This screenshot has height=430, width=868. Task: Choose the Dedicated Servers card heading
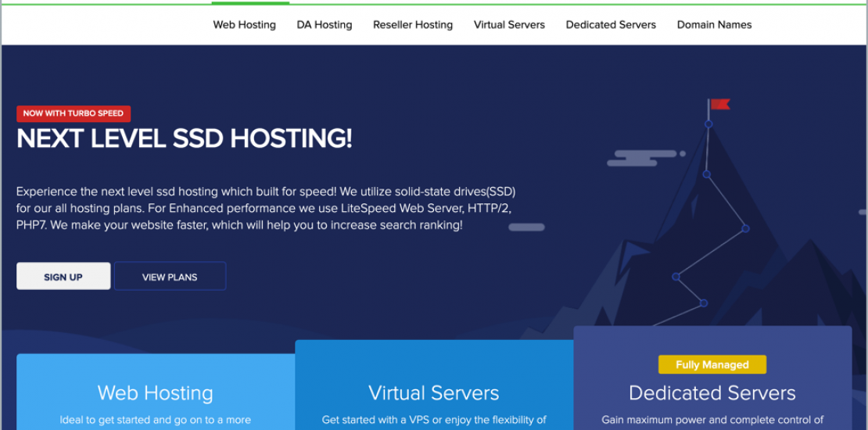point(712,392)
